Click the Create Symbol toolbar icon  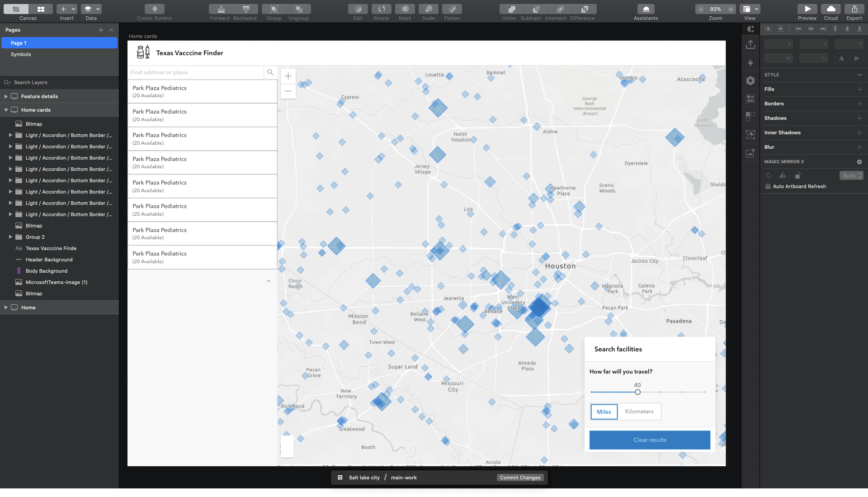coord(155,9)
